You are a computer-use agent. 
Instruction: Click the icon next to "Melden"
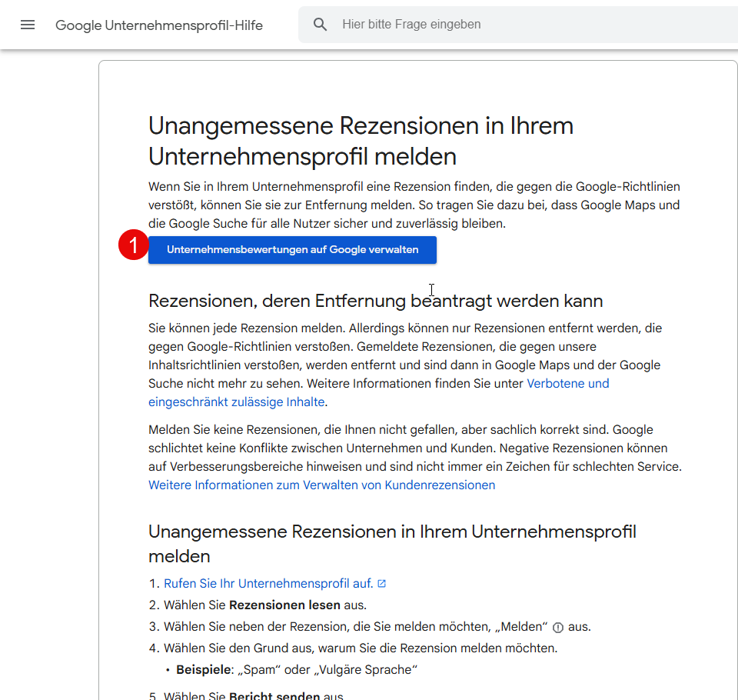click(558, 628)
